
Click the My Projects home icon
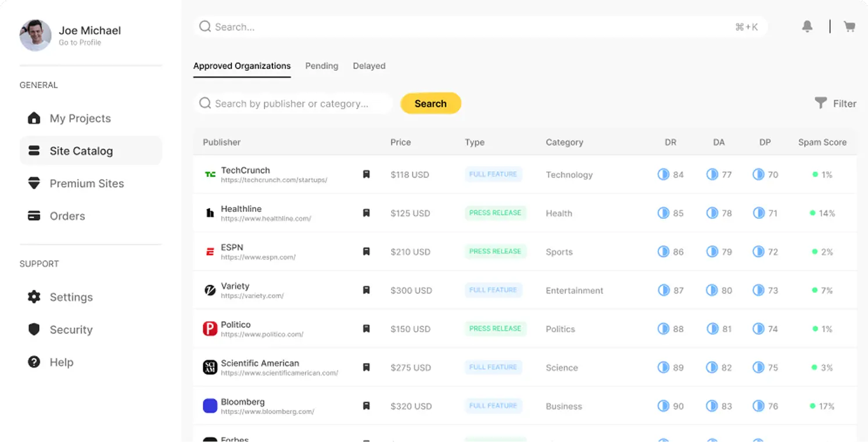(34, 118)
